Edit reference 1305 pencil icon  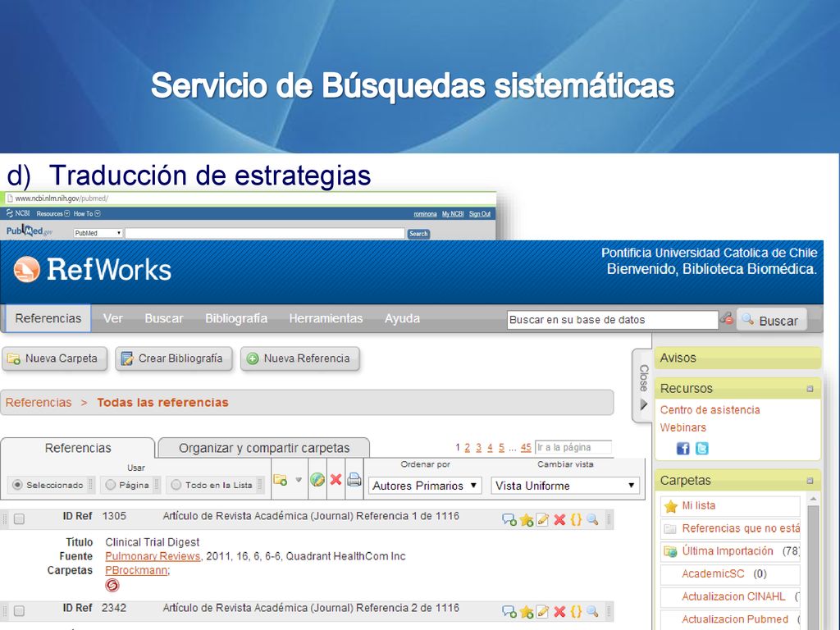coord(543,519)
